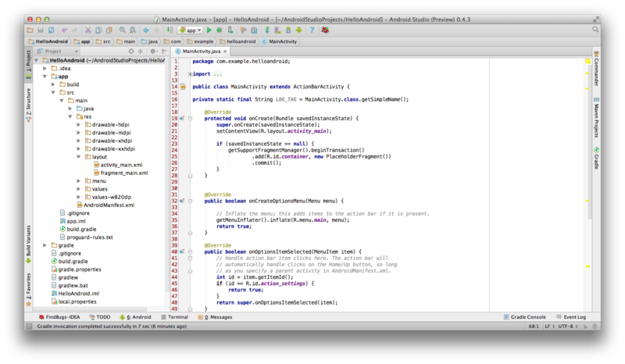Select AndroidManifest.xml in project tree
This screenshot has height=364, width=625.
[x=105, y=205]
